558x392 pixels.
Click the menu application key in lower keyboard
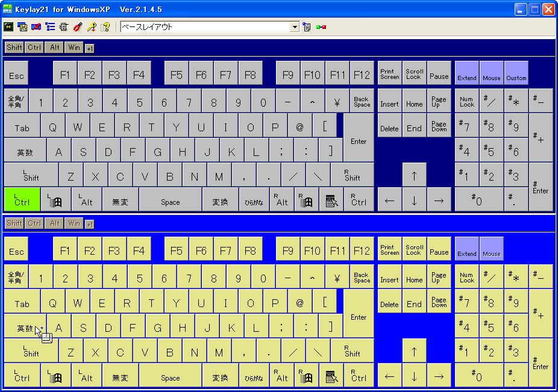coord(331,375)
